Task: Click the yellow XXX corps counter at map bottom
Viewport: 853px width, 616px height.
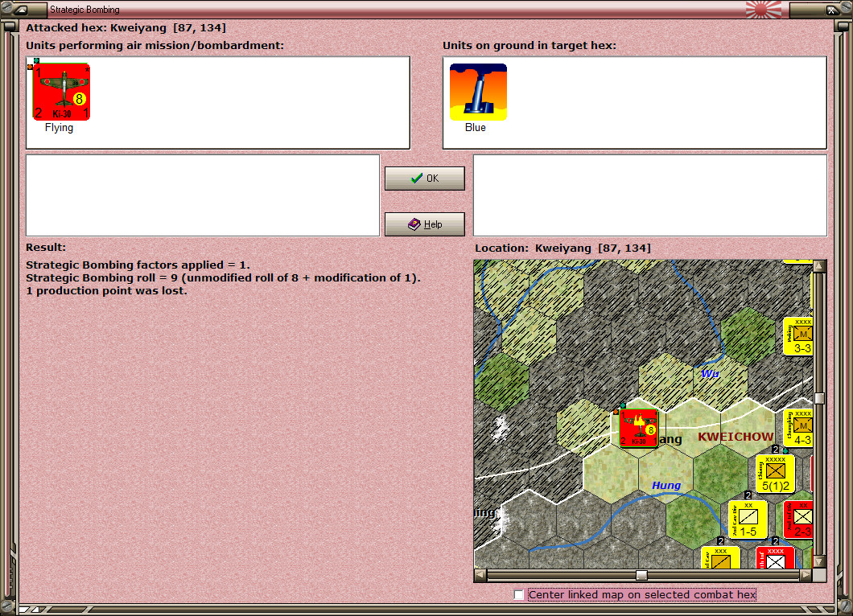Action: pos(720,557)
